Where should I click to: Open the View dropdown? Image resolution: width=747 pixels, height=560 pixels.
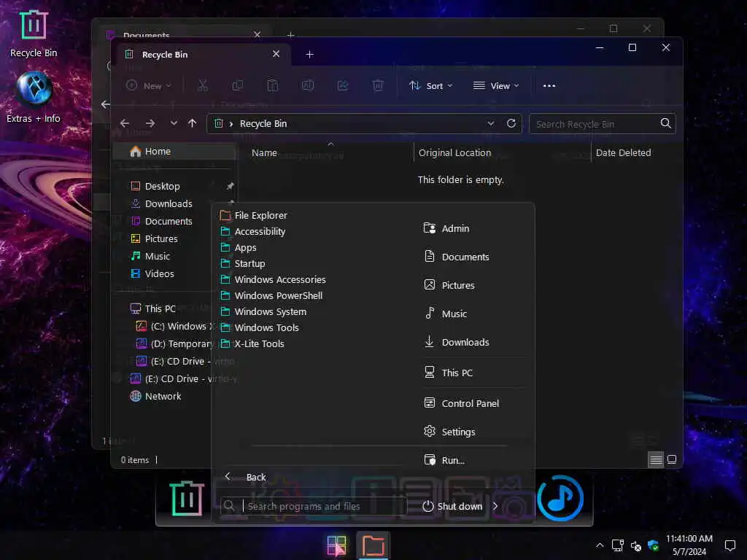pyautogui.click(x=496, y=86)
